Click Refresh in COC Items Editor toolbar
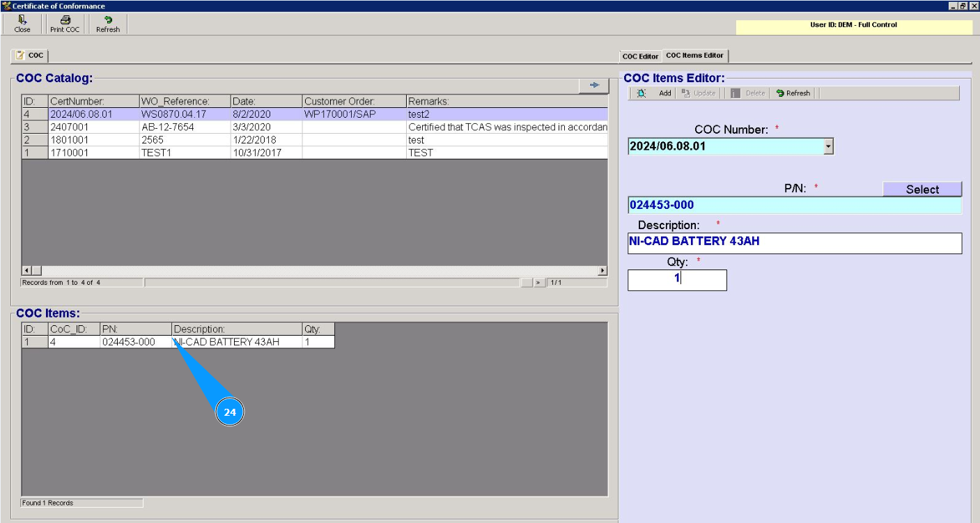Viewport: 980px width, 523px height. coord(793,93)
